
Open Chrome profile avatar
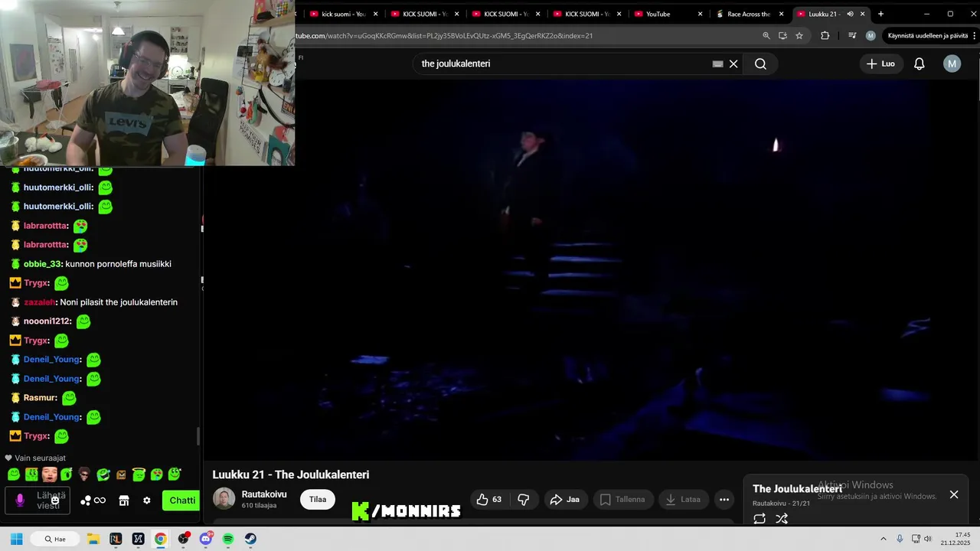click(x=871, y=36)
